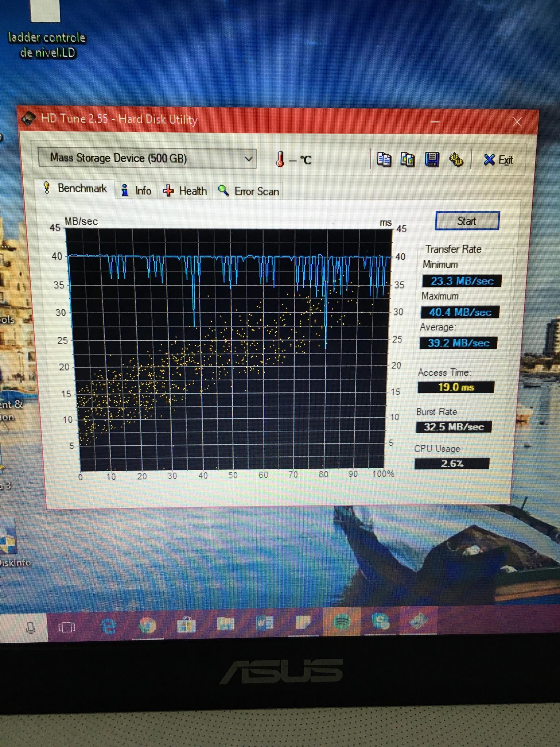Click the HD Tune title bar icon
Viewport: 560px width, 747px height.
29,119
